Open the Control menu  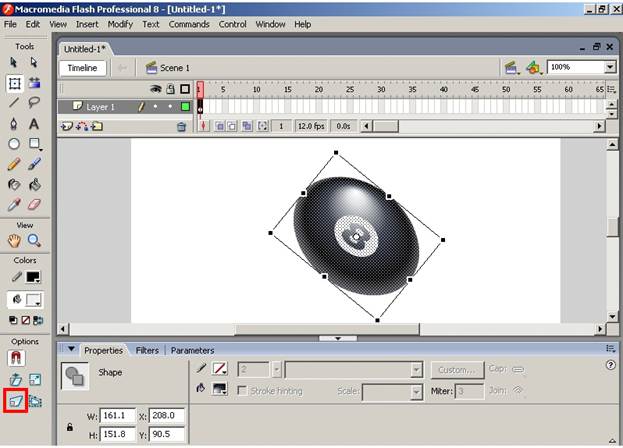pos(232,24)
